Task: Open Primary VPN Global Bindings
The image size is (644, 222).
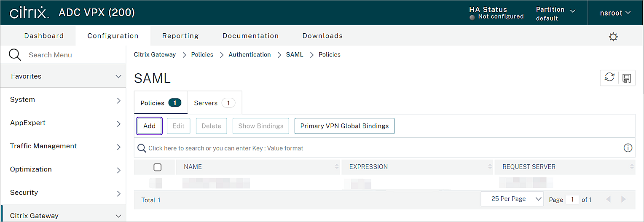Action: [x=344, y=126]
